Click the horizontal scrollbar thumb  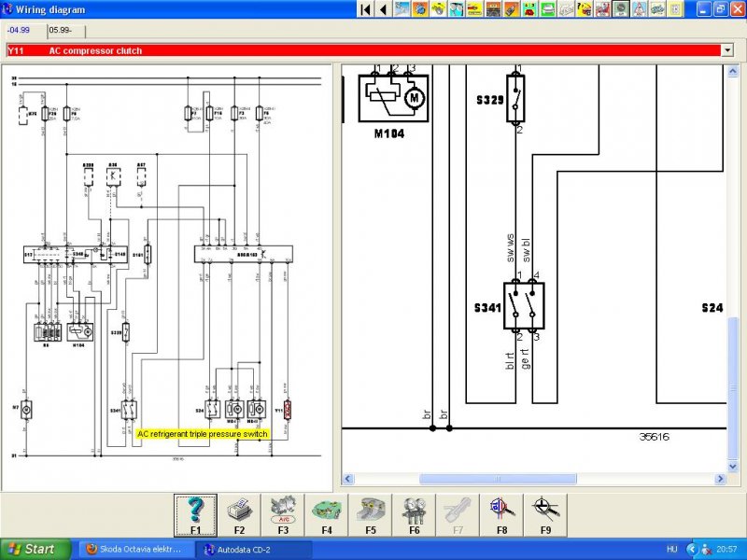(498, 479)
